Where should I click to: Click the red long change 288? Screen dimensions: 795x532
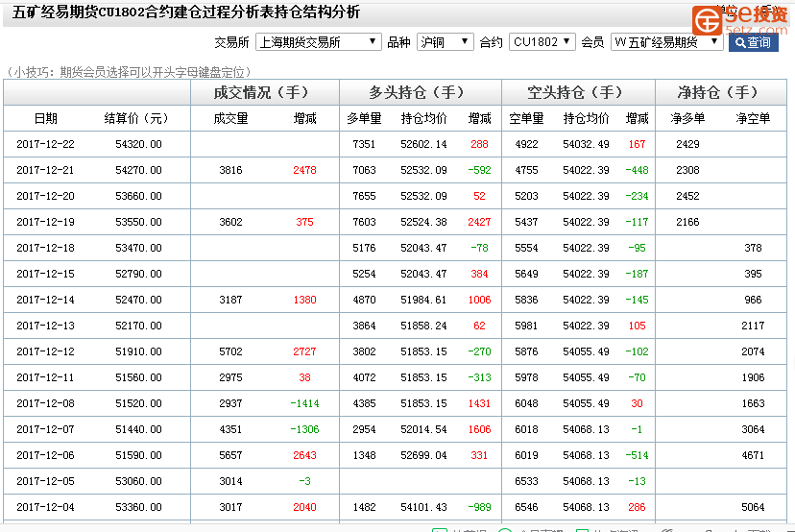pos(479,145)
